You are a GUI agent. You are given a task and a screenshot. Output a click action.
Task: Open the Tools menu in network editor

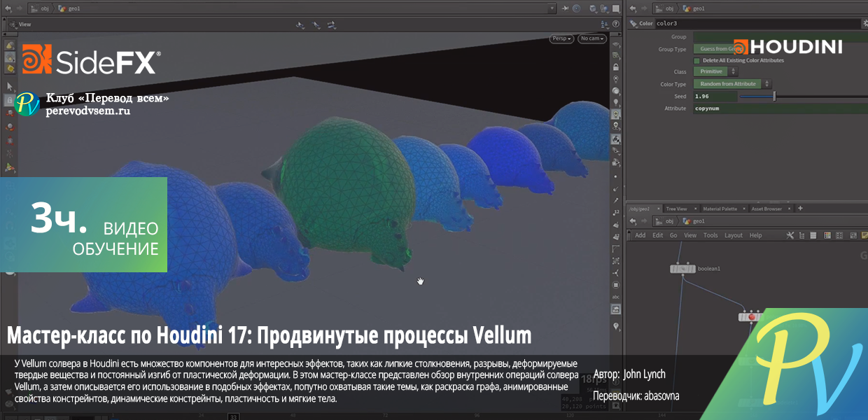pyautogui.click(x=710, y=235)
